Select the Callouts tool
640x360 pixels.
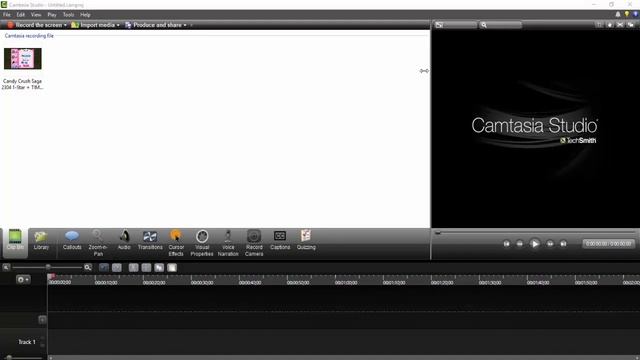tap(72, 240)
